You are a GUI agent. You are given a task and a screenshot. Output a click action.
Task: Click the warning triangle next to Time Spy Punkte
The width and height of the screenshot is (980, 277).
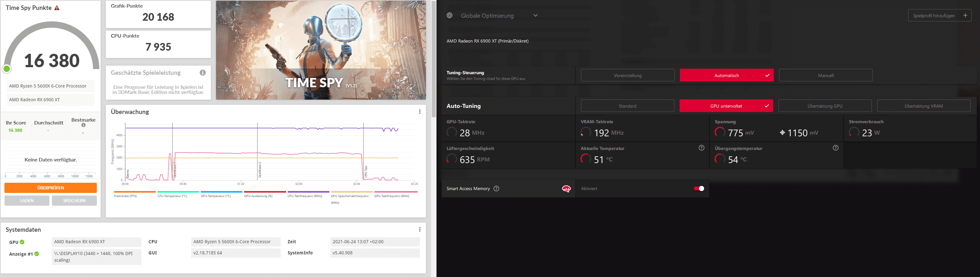(x=57, y=8)
